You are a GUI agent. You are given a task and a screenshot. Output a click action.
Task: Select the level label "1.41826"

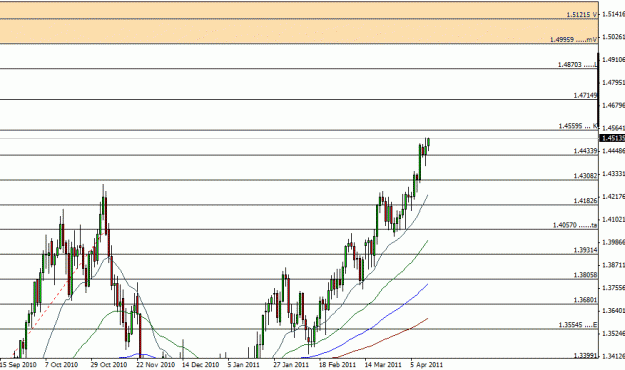pos(586,201)
